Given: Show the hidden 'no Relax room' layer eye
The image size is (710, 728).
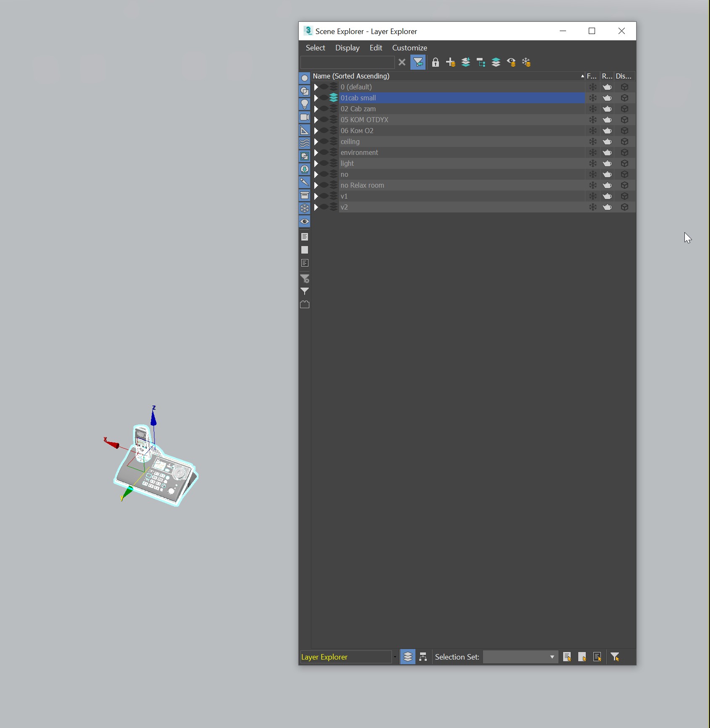Looking at the screenshot, I should (324, 185).
